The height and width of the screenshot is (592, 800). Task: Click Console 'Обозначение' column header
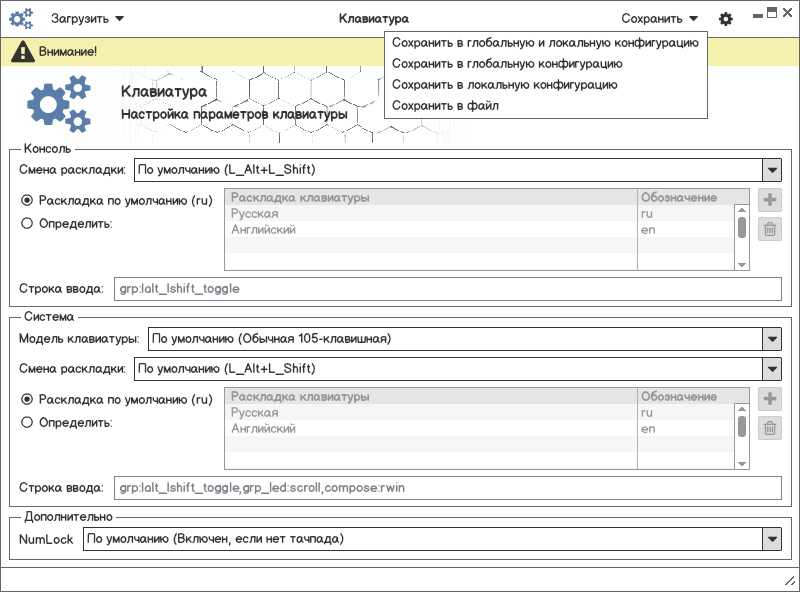(x=693, y=198)
